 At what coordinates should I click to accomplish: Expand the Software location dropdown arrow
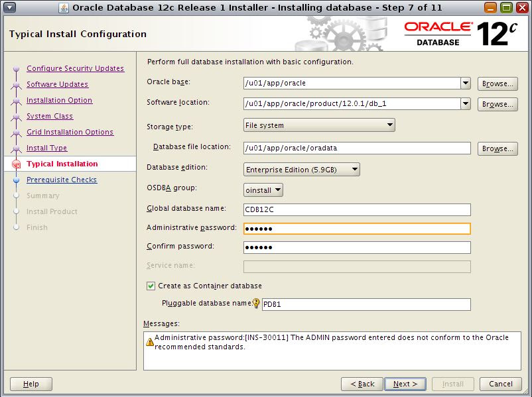(x=466, y=104)
